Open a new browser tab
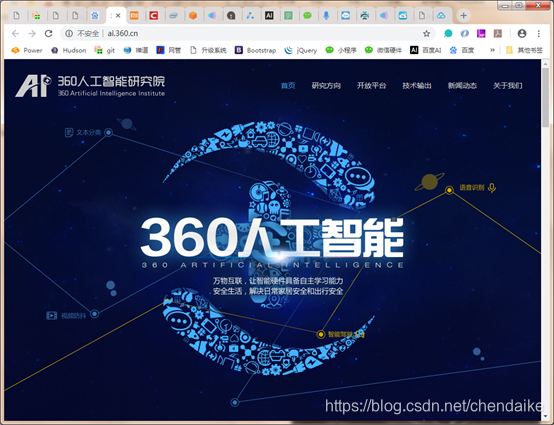The height and width of the screenshot is (425, 554). point(464,16)
